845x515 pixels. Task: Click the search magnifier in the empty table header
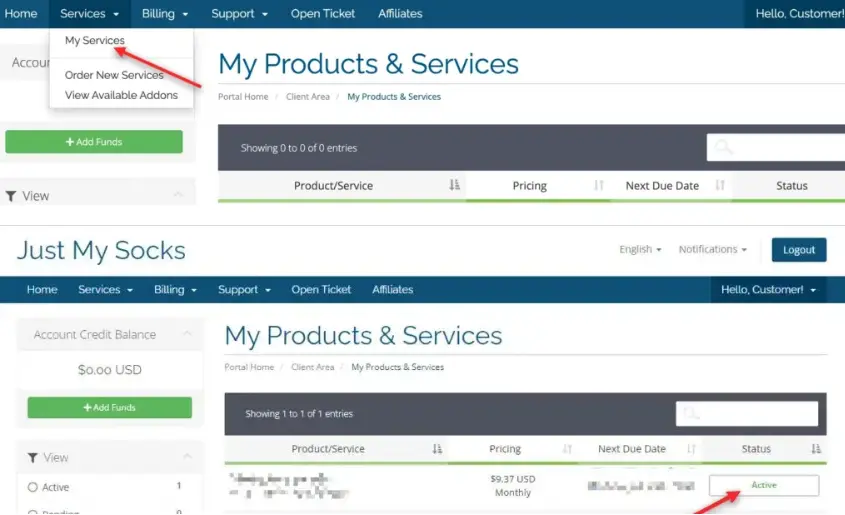[x=722, y=147]
